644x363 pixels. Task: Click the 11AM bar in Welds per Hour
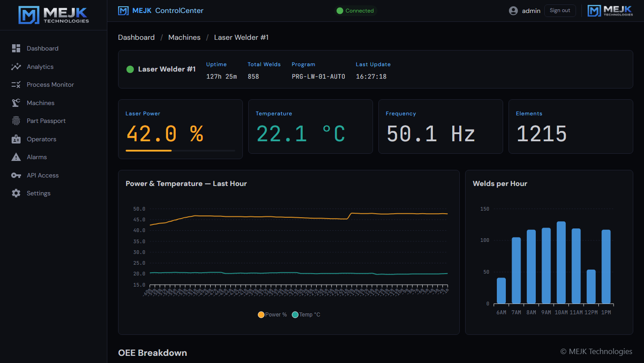(x=576, y=266)
